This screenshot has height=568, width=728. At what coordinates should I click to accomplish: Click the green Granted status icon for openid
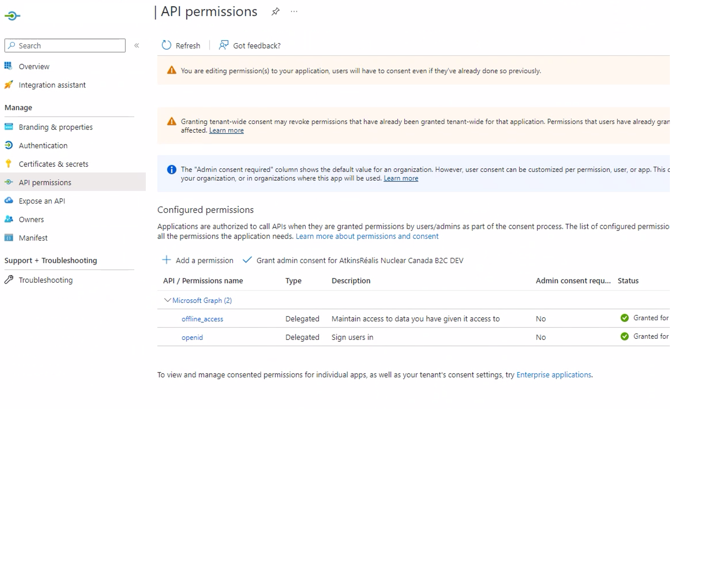[x=624, y=336]
